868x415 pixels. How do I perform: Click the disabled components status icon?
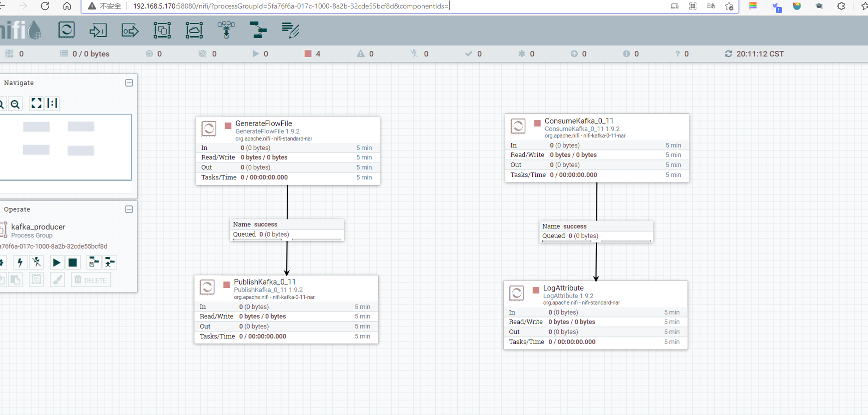pyautogui.click(x=414, y=53)
